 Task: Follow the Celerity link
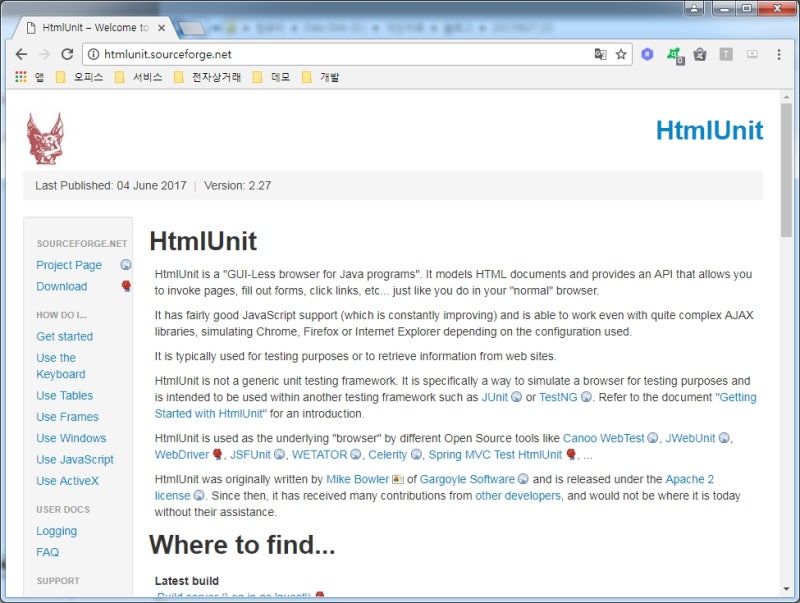[388, 455]
